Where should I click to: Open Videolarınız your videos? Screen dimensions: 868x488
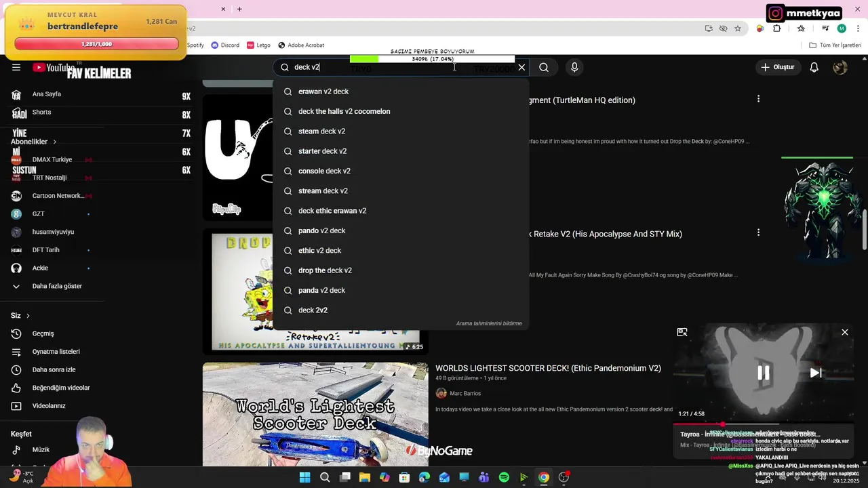click(x=49, y=406)
